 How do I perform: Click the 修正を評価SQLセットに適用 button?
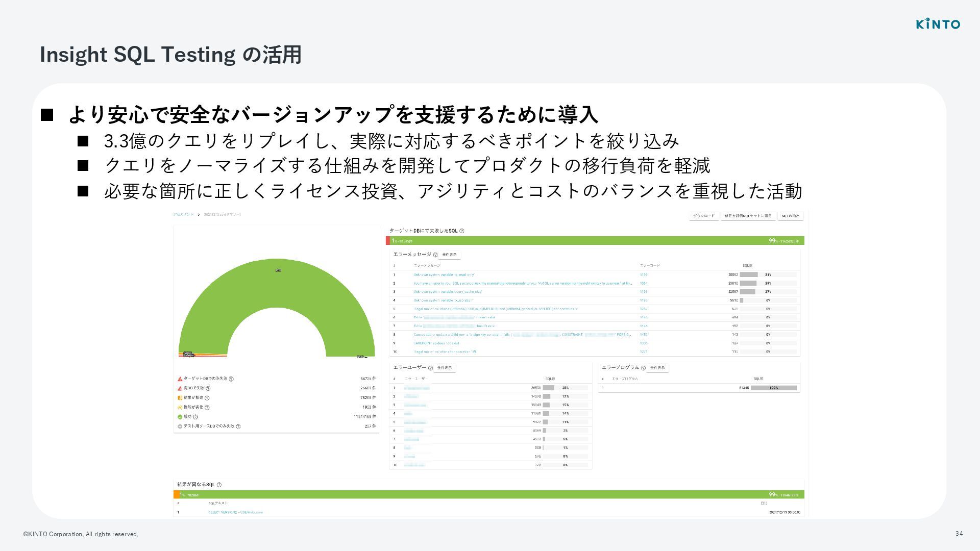point(748,216)
